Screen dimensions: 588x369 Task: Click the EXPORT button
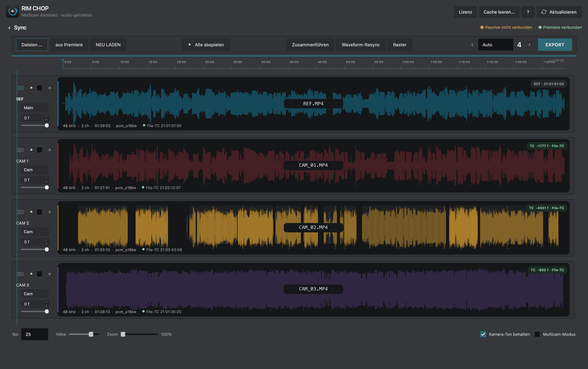coord(555,45)
